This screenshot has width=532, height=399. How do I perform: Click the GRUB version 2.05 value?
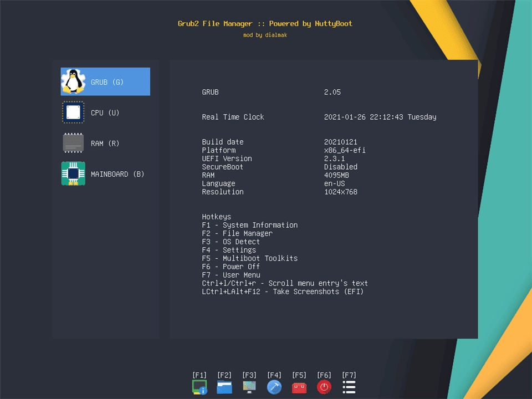point(332,92)
